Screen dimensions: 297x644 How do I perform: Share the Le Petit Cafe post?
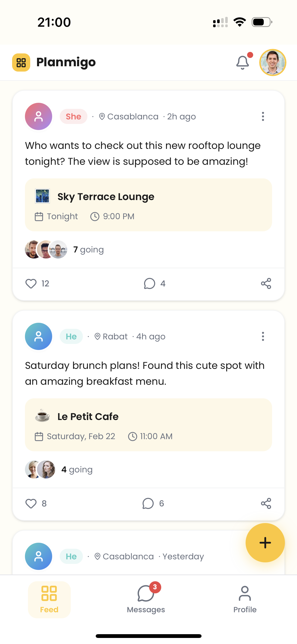click(266, 503)
